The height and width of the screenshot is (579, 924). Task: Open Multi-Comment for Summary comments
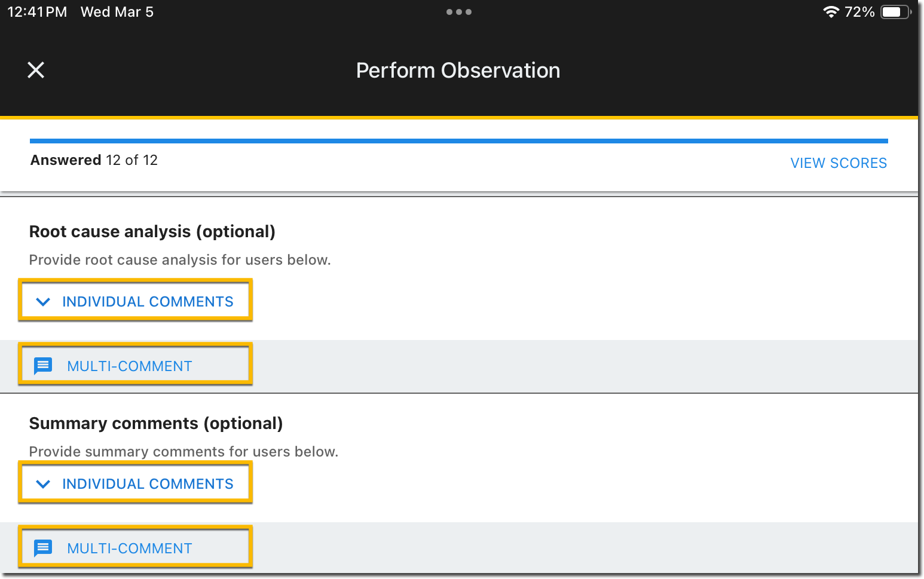tap(130, 549)
